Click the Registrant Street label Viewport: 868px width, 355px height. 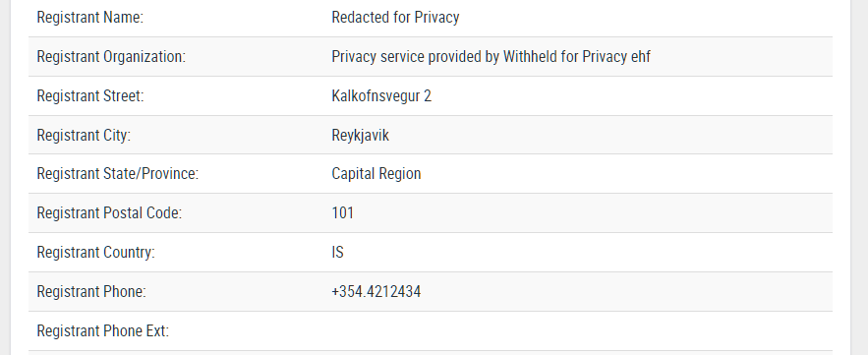pyautogui.click(x=89, y=95)
